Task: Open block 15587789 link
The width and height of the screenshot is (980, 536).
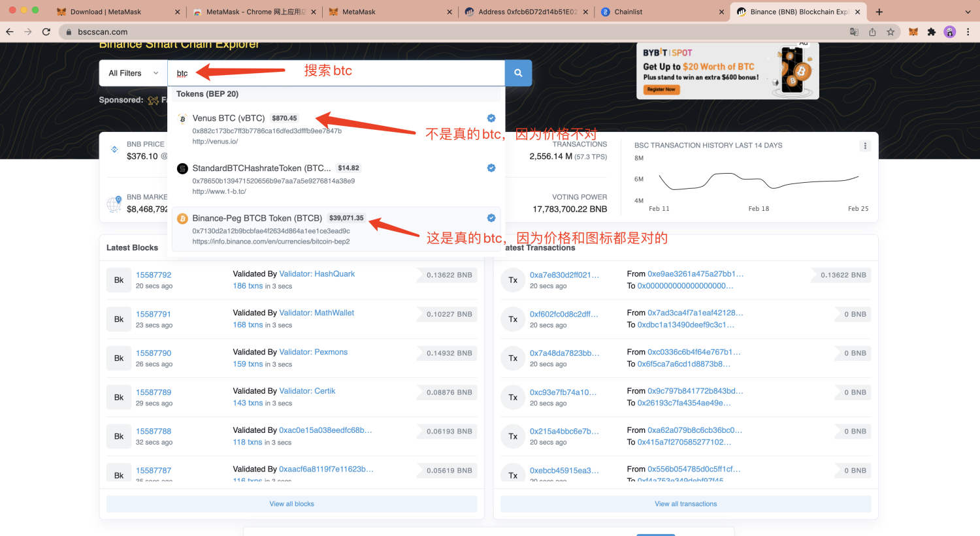Action: (154, 392)
